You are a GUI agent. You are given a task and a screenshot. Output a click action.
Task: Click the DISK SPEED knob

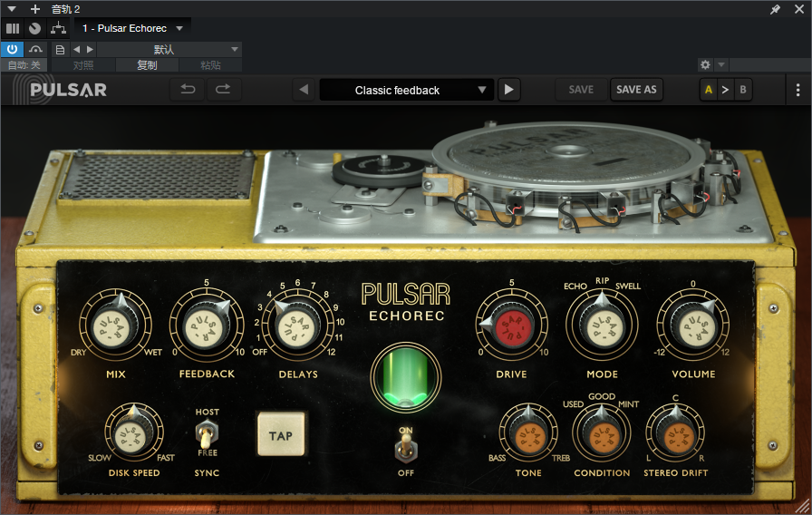click(x=134, y=433)
